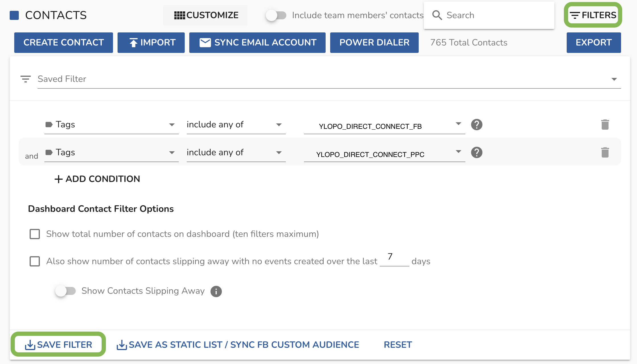Click the Save Filter button
Screen dimensions: 637x364
58,344
